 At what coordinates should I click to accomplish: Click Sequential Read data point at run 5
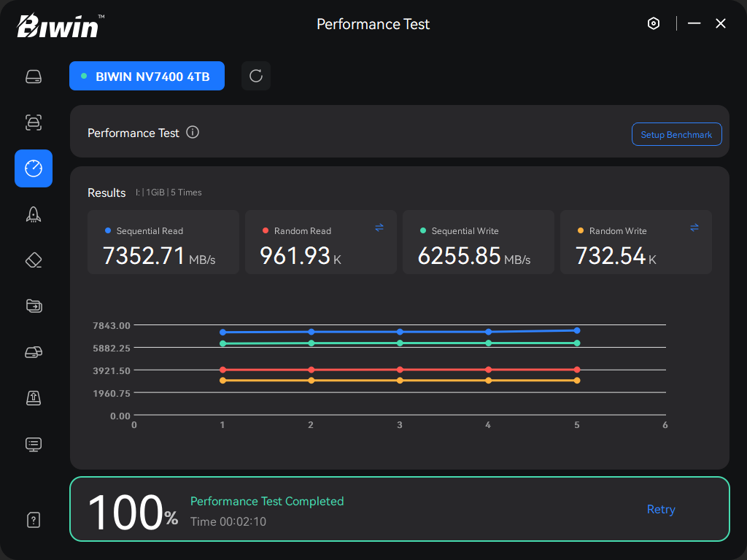(577, 330)
